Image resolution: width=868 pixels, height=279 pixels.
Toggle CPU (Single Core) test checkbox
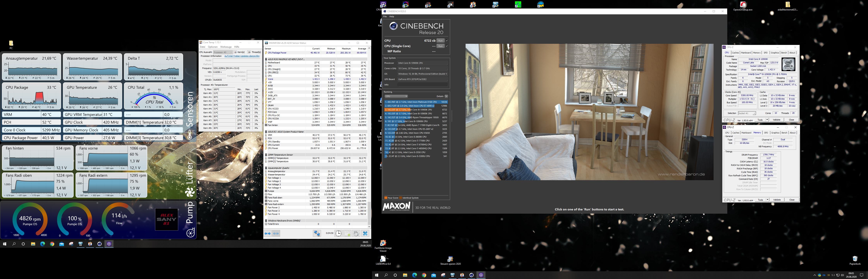[447, 46]
